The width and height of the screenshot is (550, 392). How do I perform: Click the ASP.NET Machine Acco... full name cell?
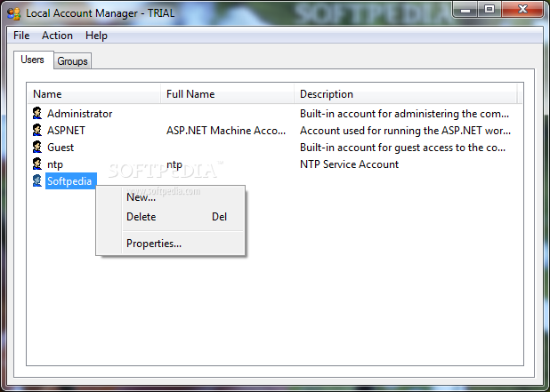[226, 131]
